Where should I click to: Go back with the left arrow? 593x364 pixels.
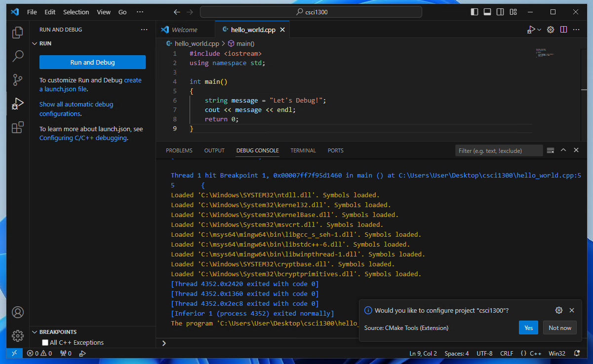click(177, 12)
